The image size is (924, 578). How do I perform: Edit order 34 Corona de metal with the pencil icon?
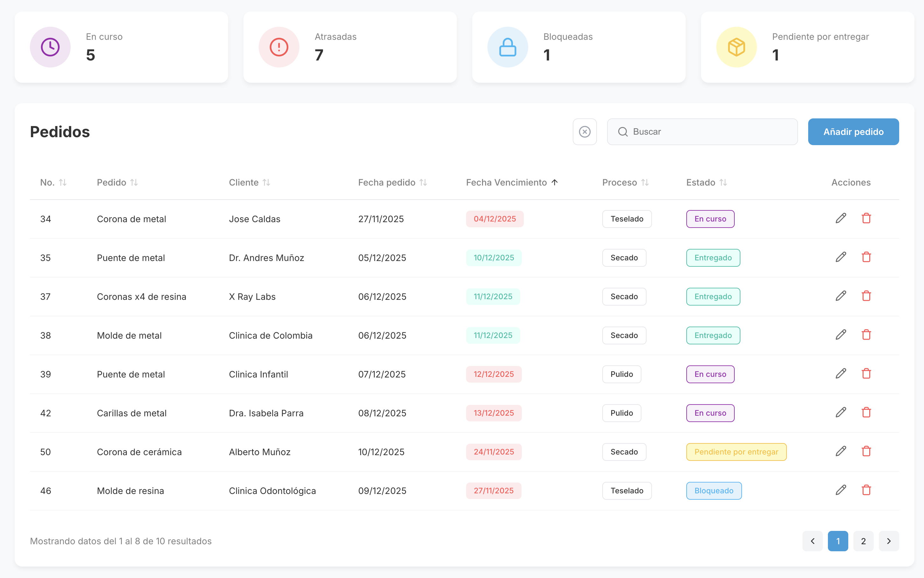coord(841,218)
